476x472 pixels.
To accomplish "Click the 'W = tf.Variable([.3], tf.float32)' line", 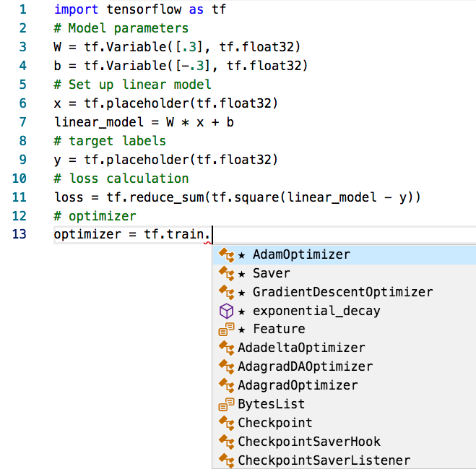I will pos(177,47).
